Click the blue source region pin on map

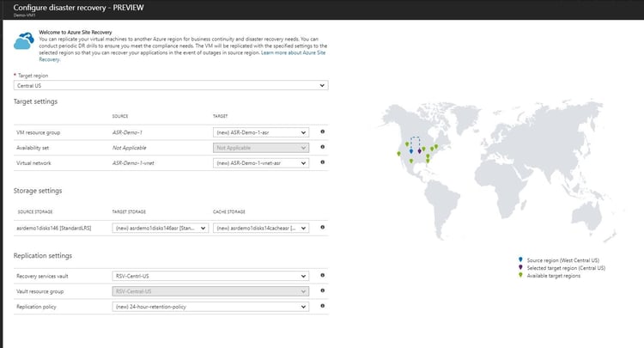click(x=411, y=151)
